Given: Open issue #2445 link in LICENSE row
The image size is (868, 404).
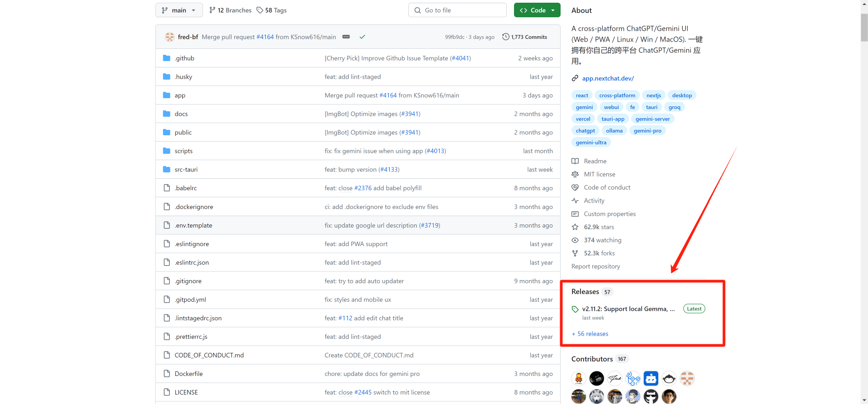Looking at the screenshot, I should pyautogui.click(x=363, y=392).
